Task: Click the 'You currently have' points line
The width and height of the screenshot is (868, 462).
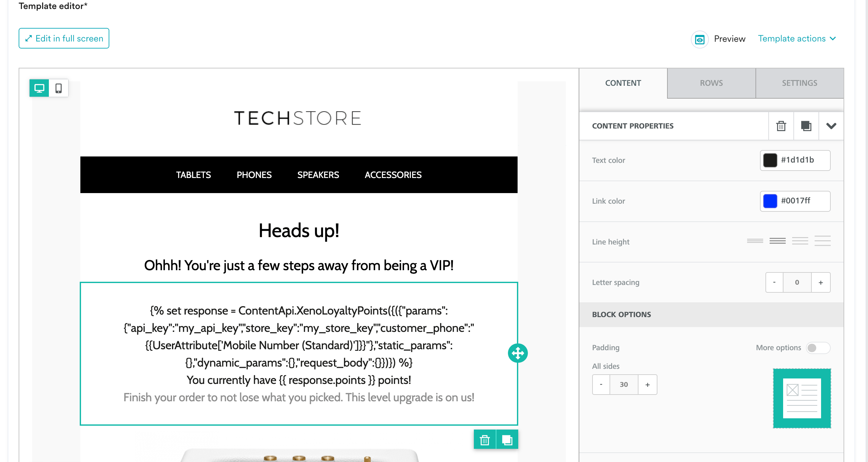Action: (x=299, y=380)
